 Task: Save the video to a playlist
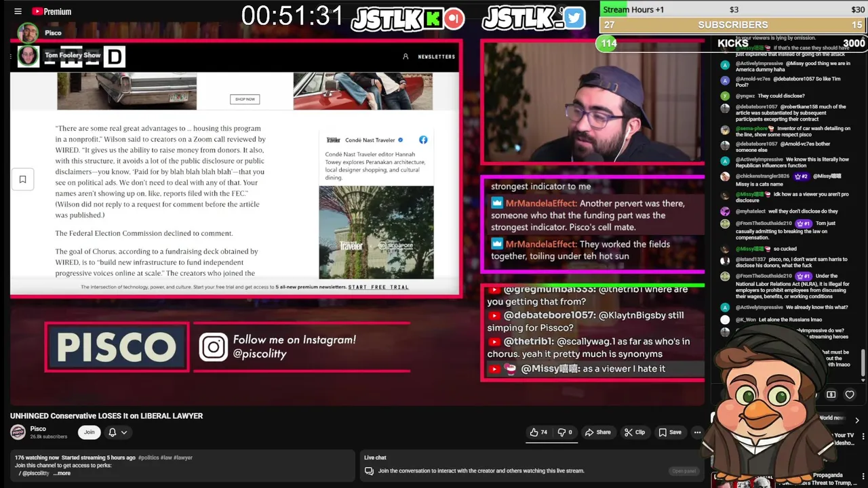tap(669, 432)
